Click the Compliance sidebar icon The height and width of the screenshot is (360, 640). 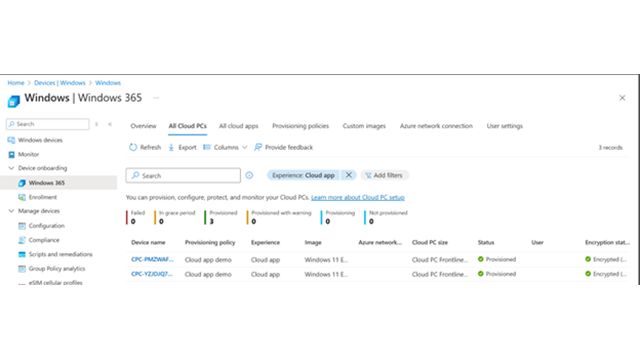point(22,240)
